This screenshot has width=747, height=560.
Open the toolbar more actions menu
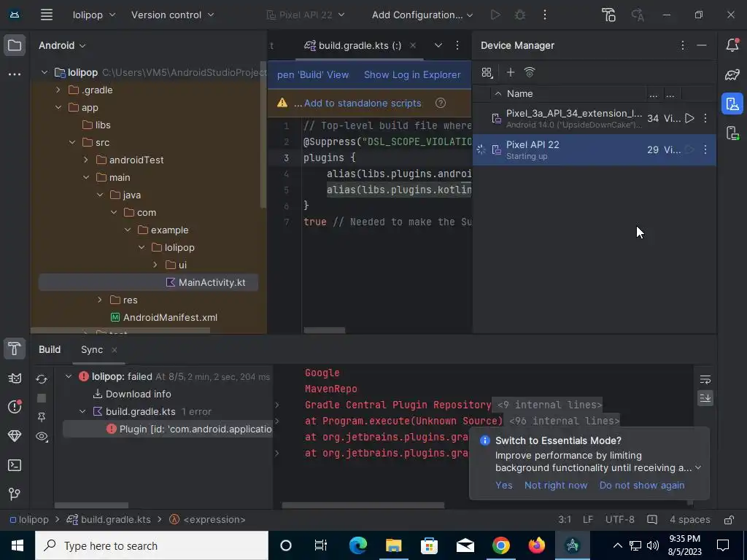click(545, 15)
